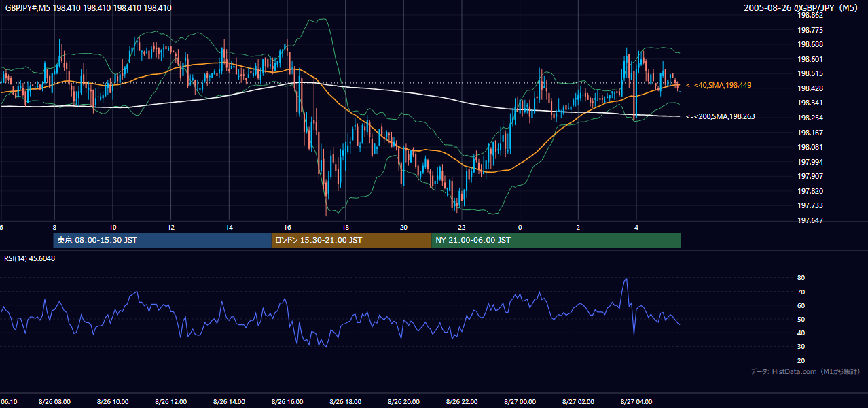This screenshot has height=408, width=868.
Task: Click the RSI level 20 label
Action: coord(801,360)
